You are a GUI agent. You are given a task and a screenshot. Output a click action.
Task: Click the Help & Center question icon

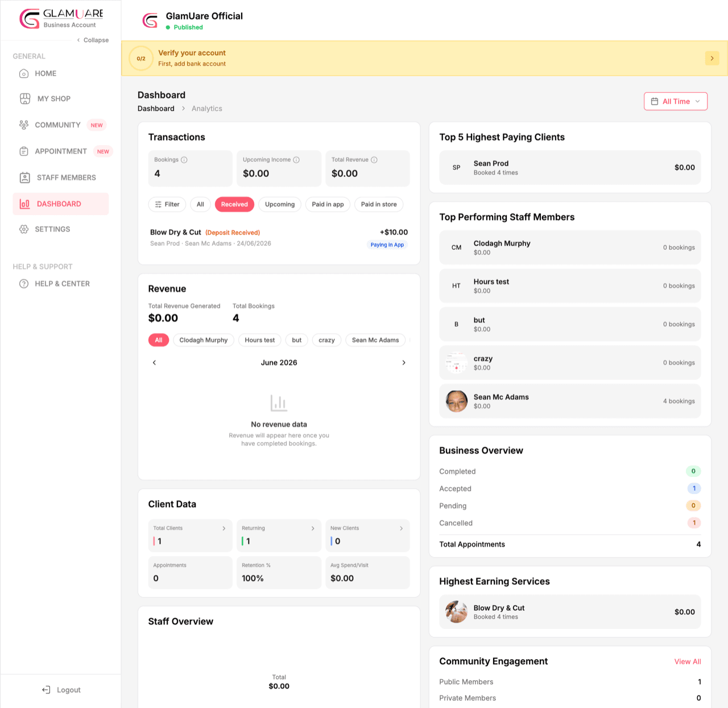pos(24,283)
